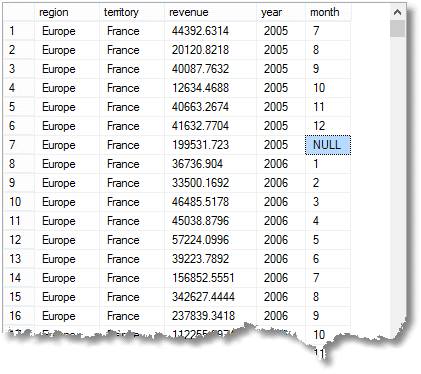This screenshot has width=421, height=374.
Task: Select the territory column header
Action: point(132,12)
